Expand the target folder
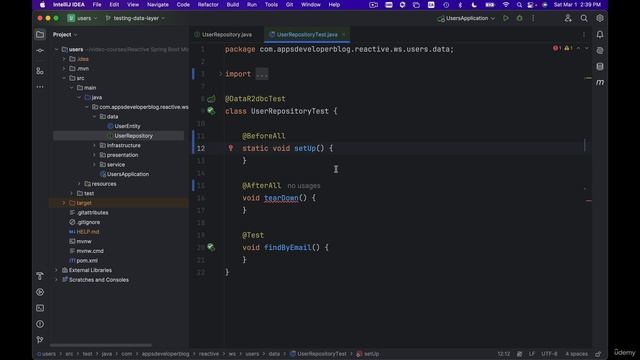The height and width of the screenshot is (360, 640). point(64,203)
